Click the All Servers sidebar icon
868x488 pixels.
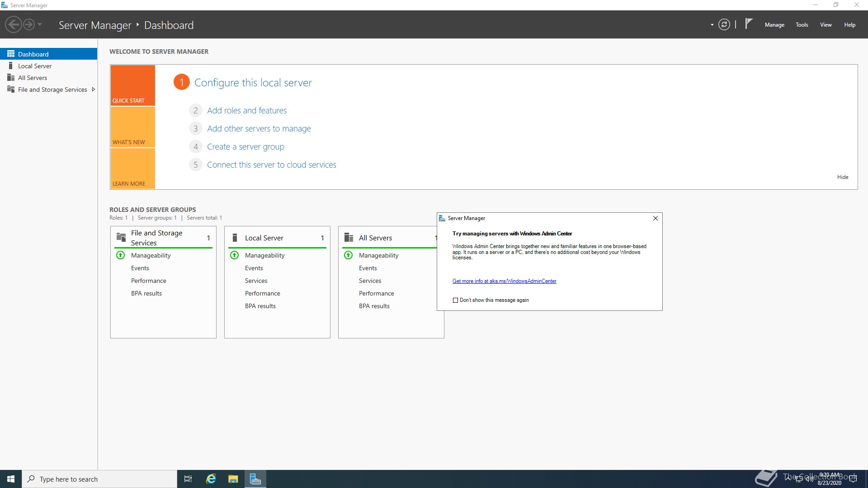[x=11, y=77]
